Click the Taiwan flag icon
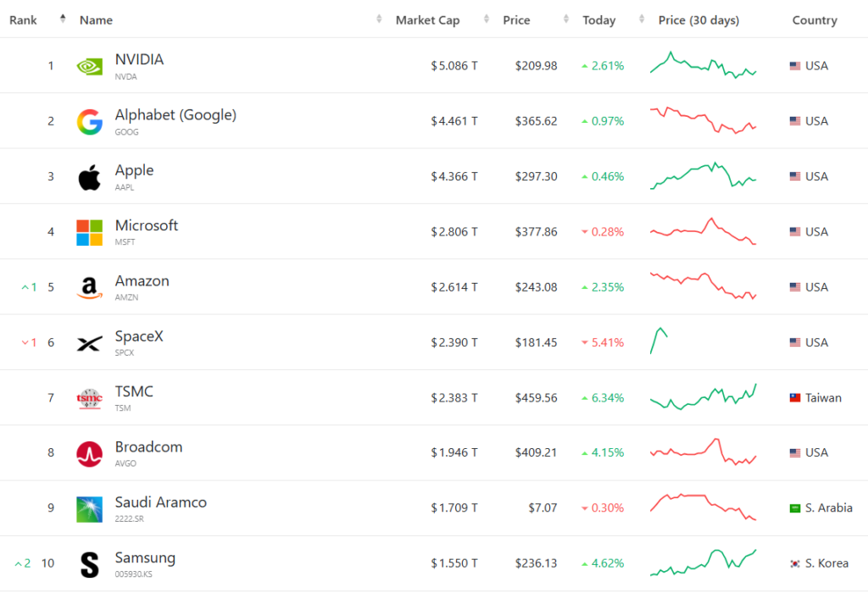The image size is (868, 593). 795,397
